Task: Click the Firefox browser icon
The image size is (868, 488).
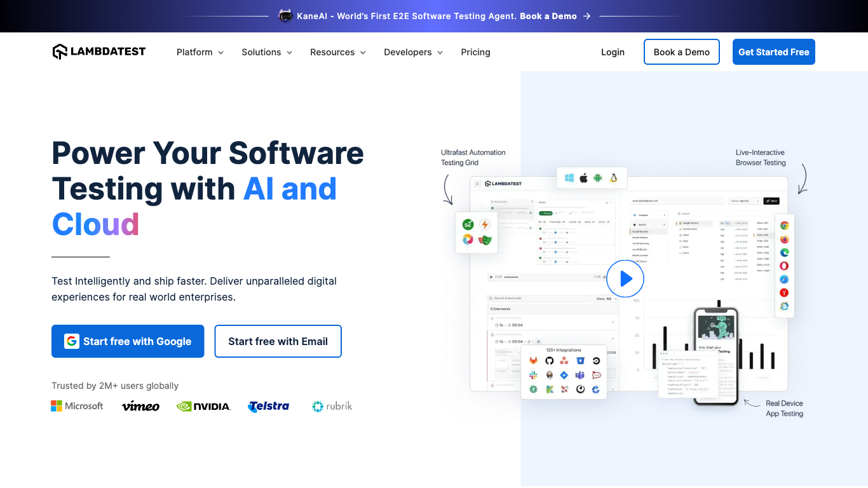Action: [785, 239]
